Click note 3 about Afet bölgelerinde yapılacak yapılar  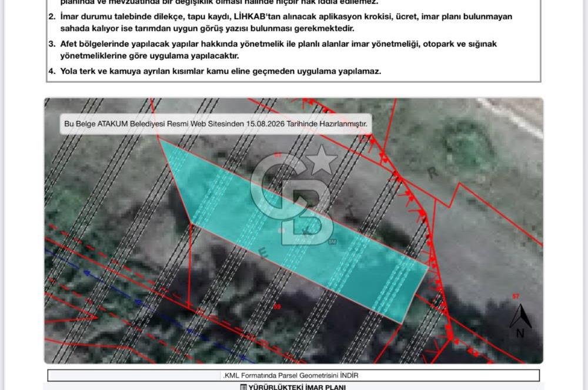273,50
